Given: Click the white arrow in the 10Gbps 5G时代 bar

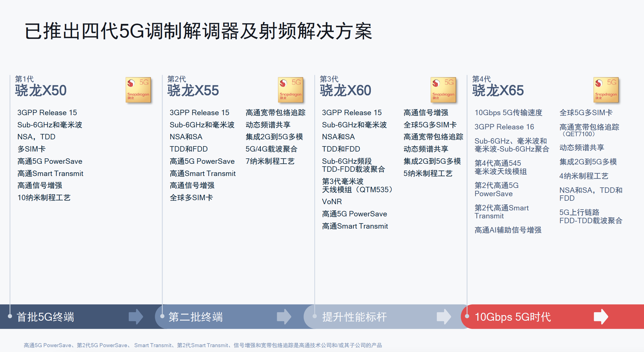Looking at the screenshot, I should [601, 316].
